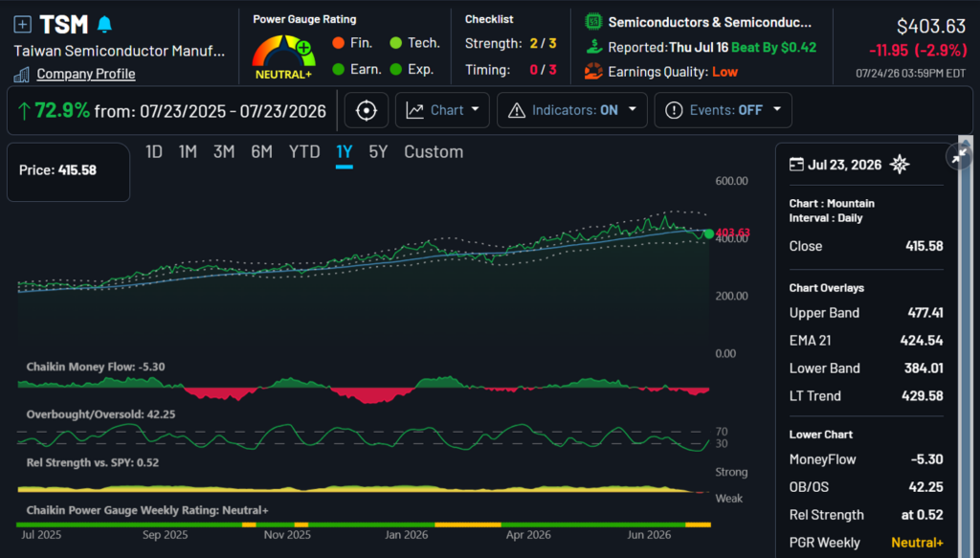Viewport: 980px width, 558px height.
Task: Click the Events exclamation circle icon
Action: 674,111
